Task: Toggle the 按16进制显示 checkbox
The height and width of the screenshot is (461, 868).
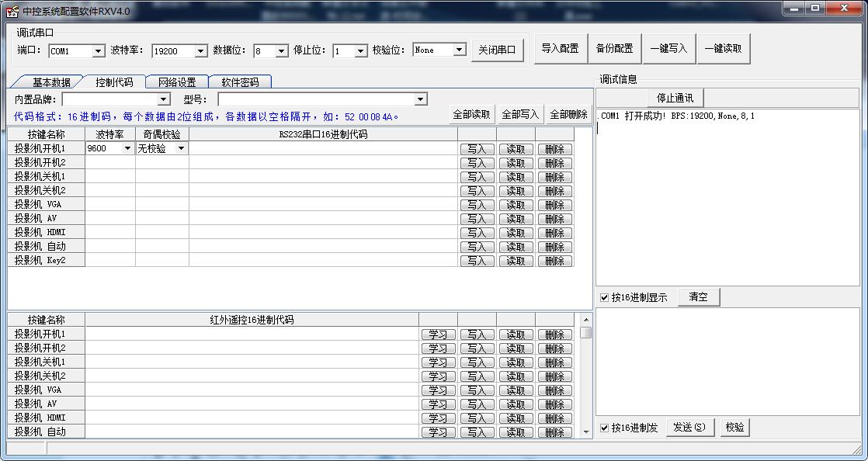Action: [605, 297]
